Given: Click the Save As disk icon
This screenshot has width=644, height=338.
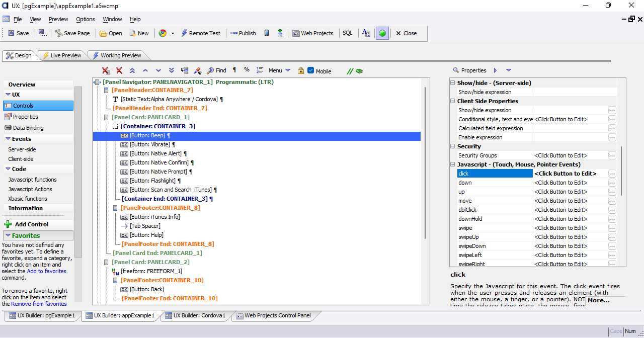Looking at the screenshot, I should click(42, 33).
